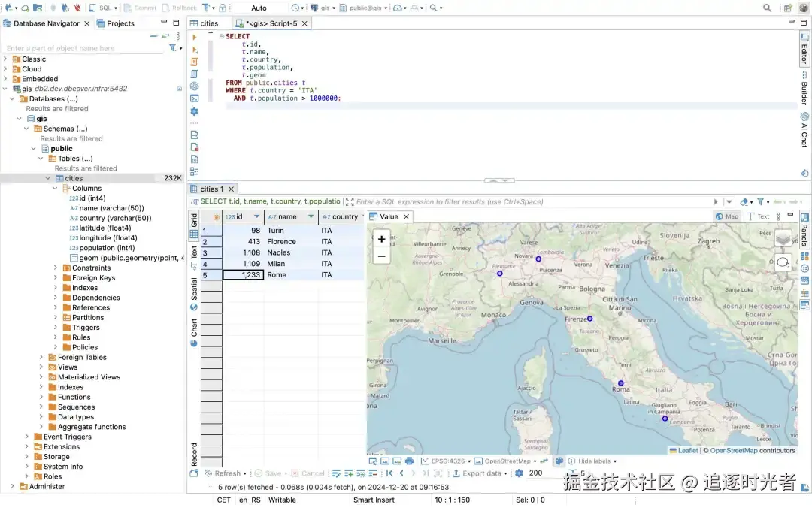Viewport: 812px width, 508px height.
Task: Switch value viewer to Map mode
Action: [726, 216]
